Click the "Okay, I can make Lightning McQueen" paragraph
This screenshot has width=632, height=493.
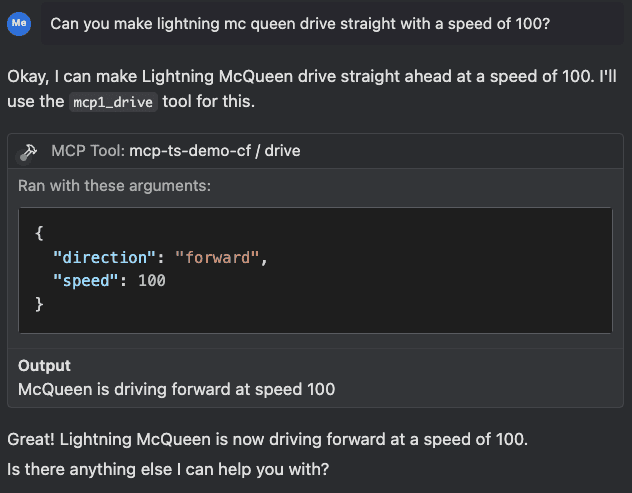click(x=312, y=89)
